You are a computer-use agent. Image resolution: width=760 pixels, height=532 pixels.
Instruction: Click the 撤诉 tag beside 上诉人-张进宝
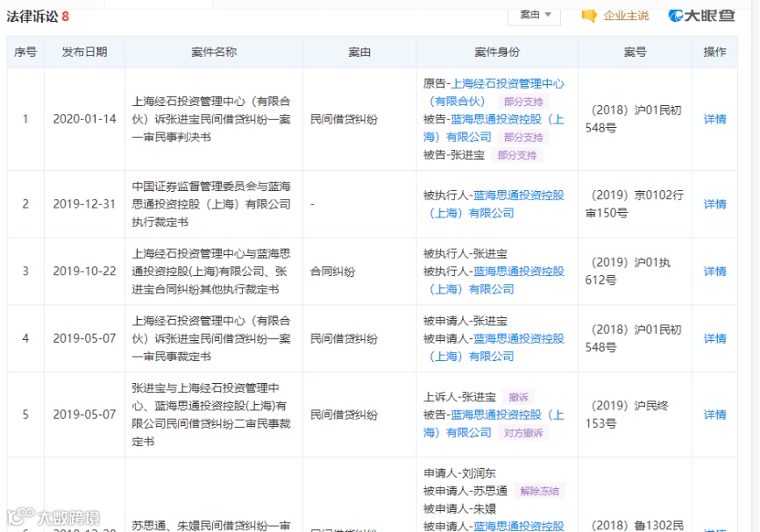click(x=518, y=397)
